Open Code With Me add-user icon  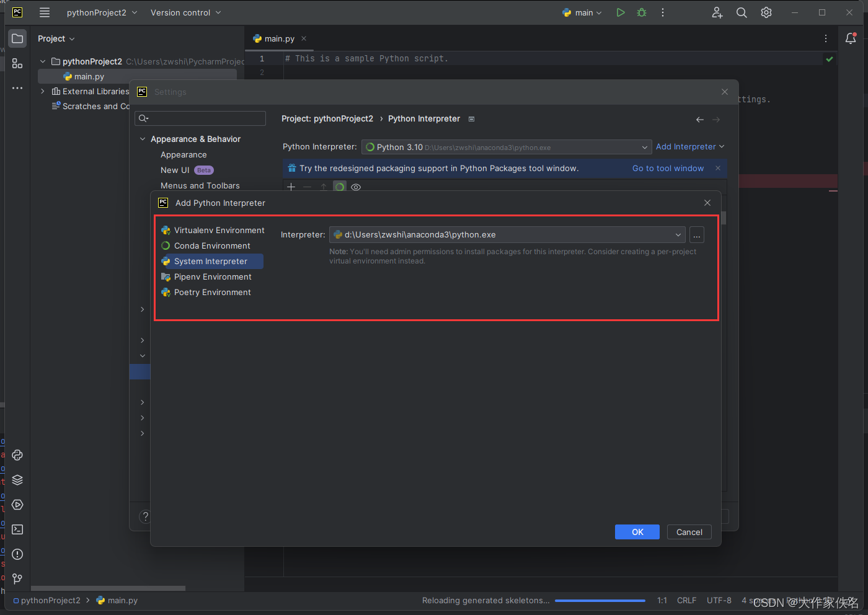point(717,12)
